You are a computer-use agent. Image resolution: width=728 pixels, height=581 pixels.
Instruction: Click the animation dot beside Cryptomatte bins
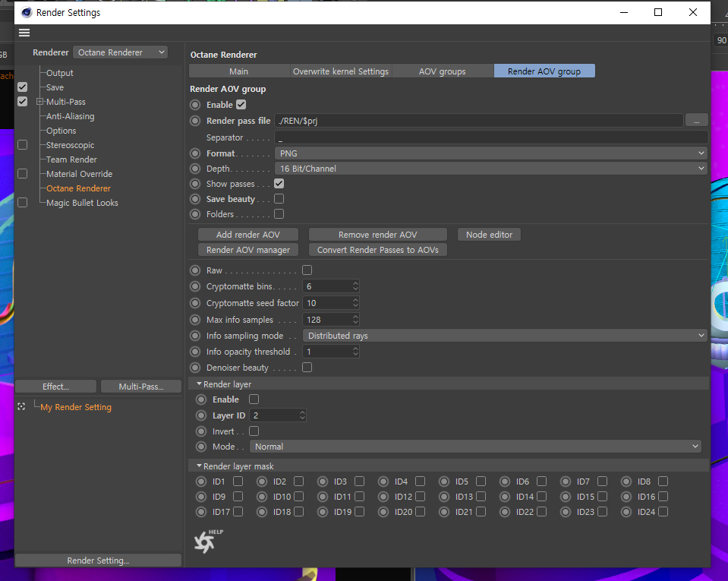[195, 286]
